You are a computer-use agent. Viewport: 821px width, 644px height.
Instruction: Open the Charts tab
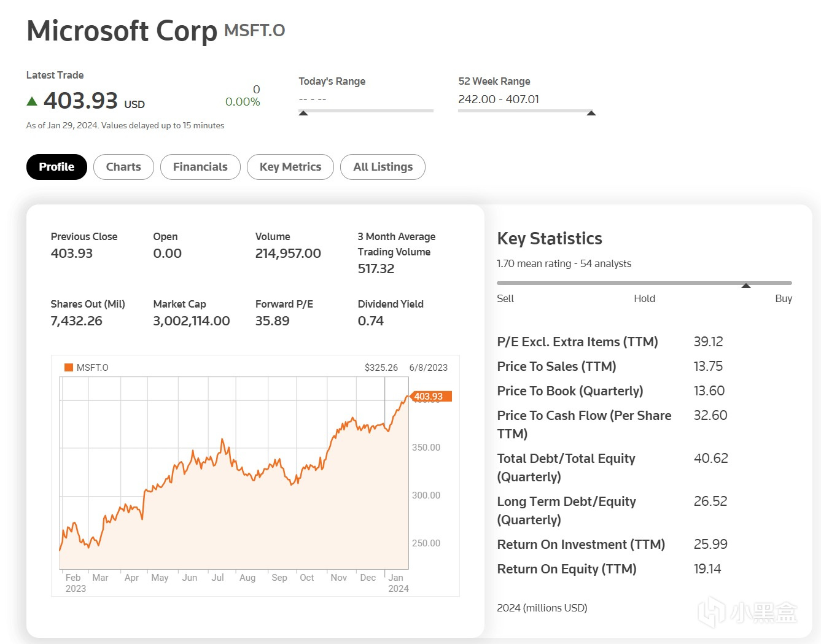tap(123, 167)
